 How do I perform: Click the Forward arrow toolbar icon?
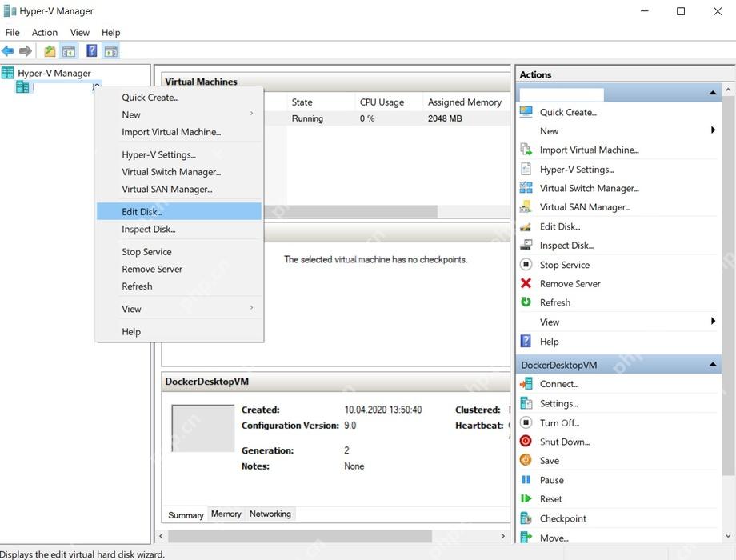(x=26, y=50)
